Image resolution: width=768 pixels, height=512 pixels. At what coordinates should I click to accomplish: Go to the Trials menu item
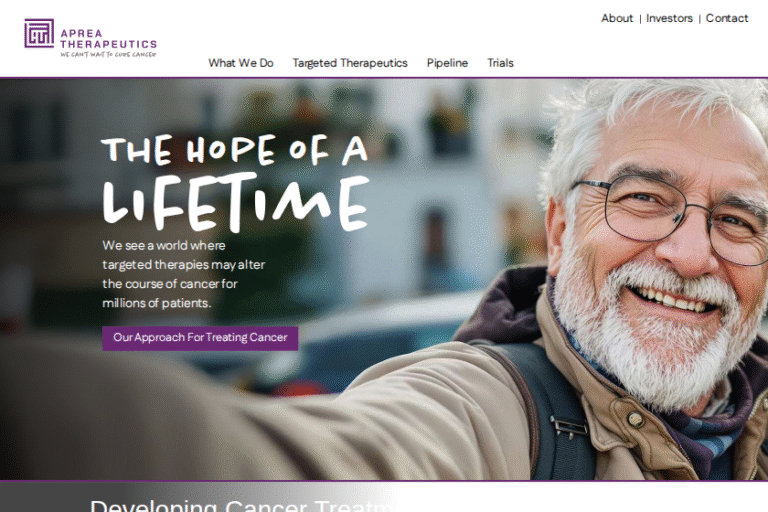pyautogui.click(x=500, y=63)
